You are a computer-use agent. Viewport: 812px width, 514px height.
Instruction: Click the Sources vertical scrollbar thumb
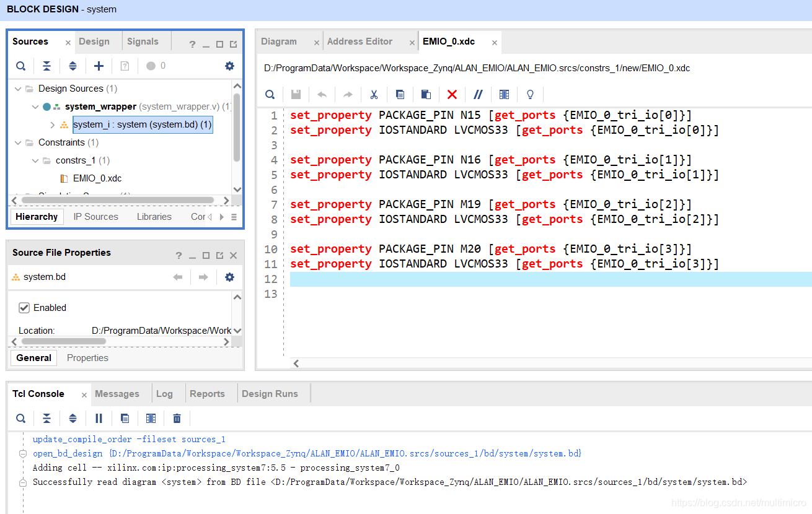point(237,127)
